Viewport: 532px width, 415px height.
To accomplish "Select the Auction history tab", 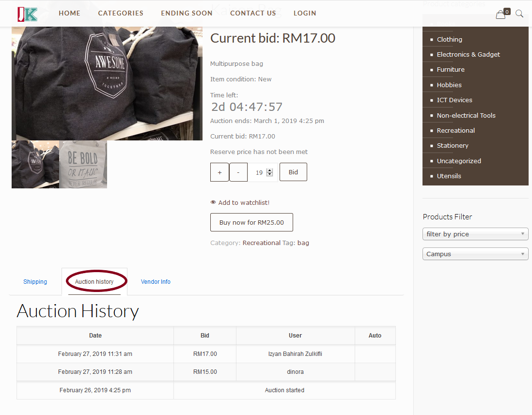I will [94, 282].
